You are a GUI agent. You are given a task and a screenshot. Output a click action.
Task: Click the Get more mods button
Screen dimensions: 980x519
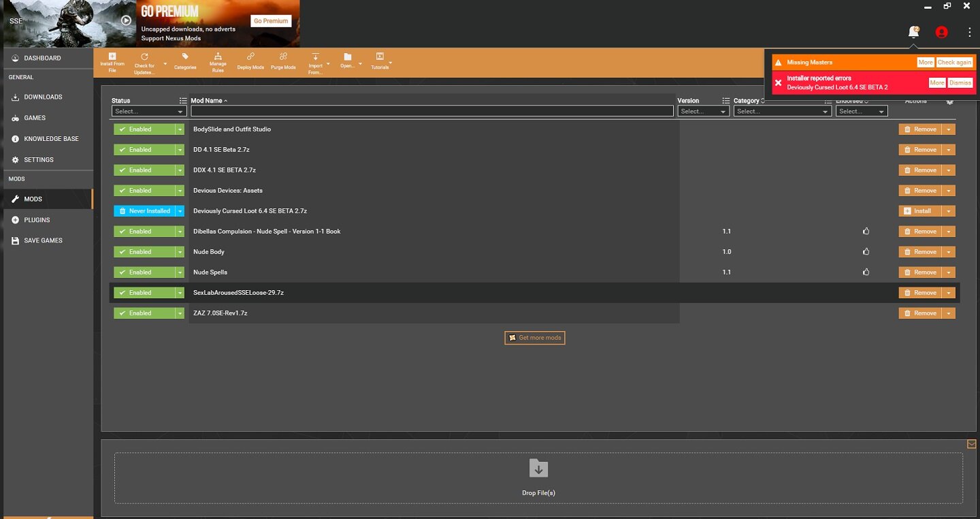click(535, 338)
